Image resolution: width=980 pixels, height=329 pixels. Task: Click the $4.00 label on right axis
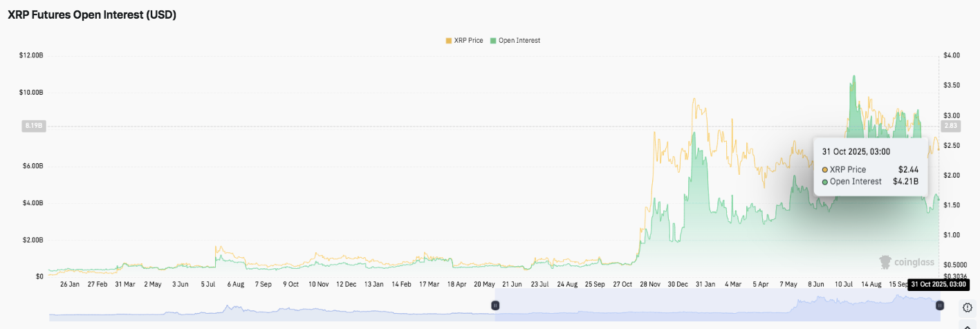click(x=951, y=55)
